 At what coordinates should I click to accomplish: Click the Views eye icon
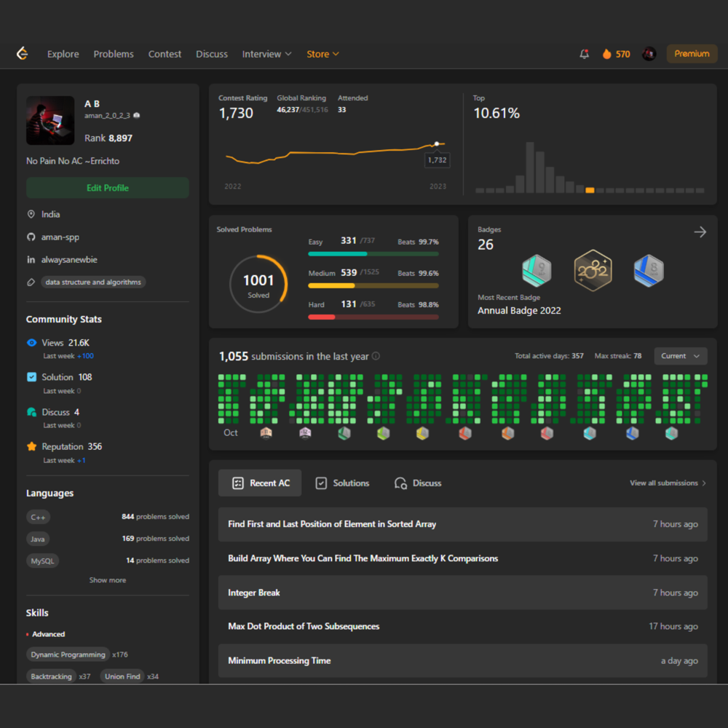(x=31, y=343)
